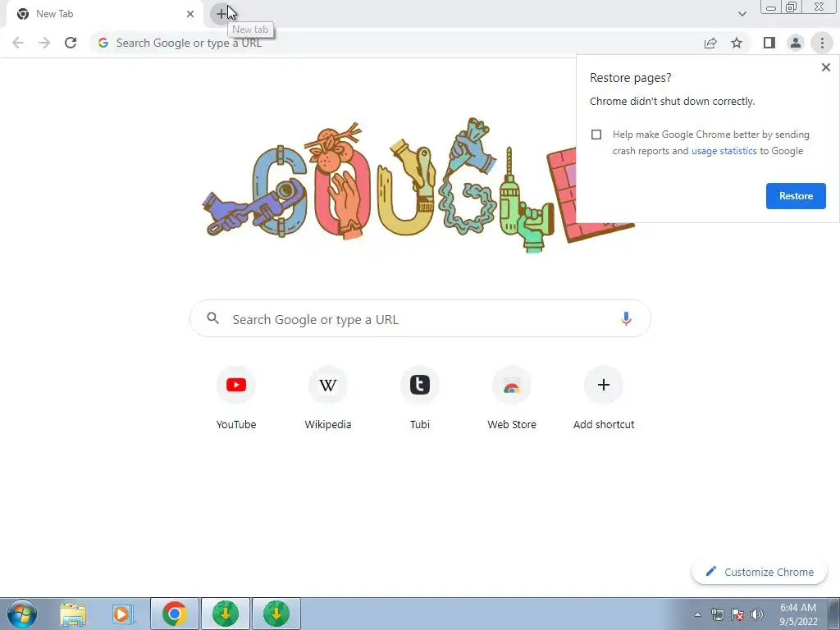This screenshot has height=630, width=840.
Task: Open a new tab with the plus button
Action: pos(221,14)
